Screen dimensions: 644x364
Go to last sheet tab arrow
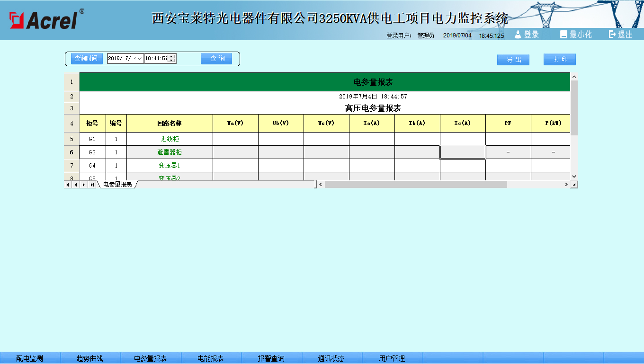point(92,185)
